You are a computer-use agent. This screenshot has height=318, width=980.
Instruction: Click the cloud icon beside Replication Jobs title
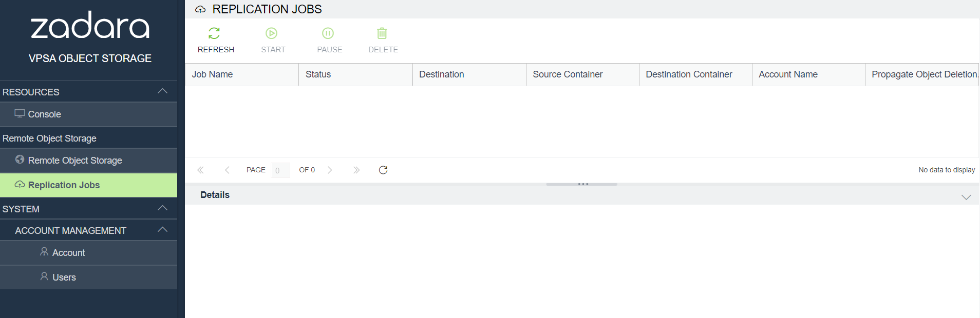click(x=200, y=9)
